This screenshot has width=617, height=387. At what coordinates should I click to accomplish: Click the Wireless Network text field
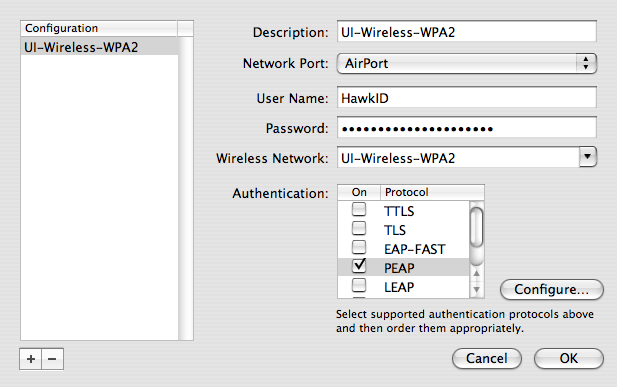point(458,157)
